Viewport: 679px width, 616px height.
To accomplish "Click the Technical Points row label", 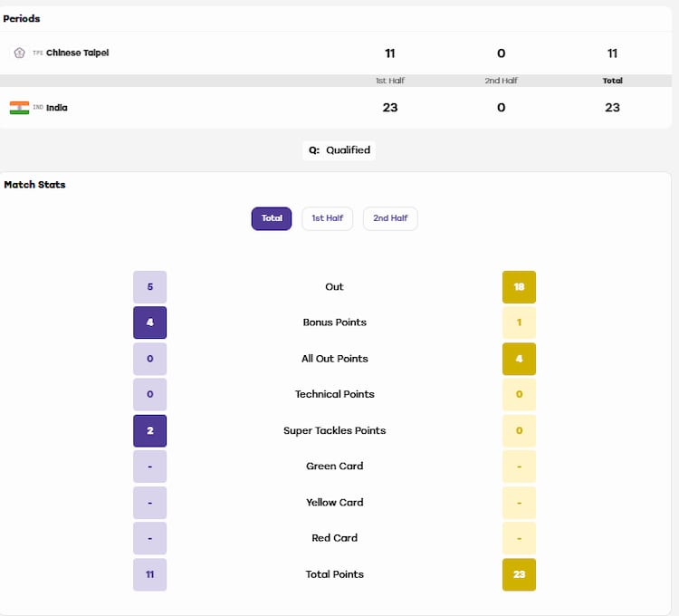I will pyautogui.click(x=335, y=394).
